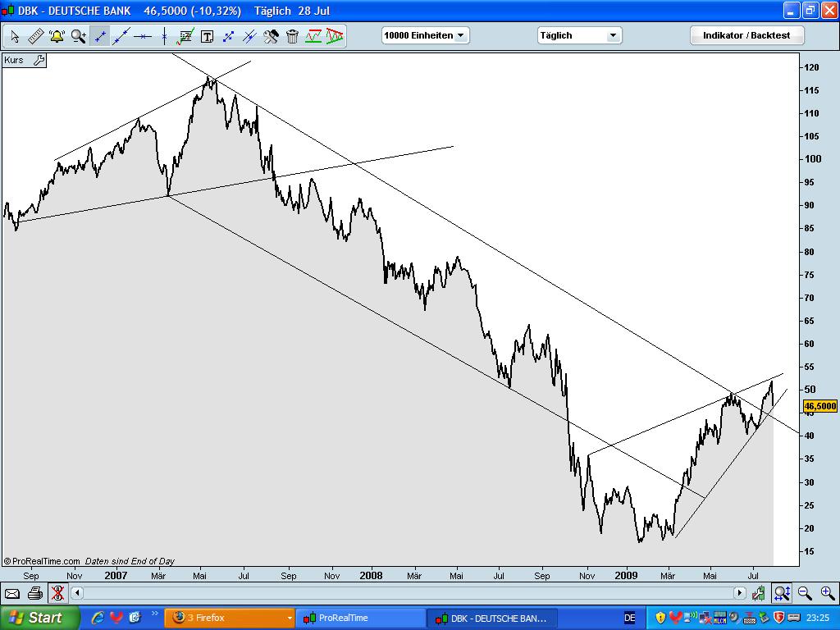Click the chart export icon beside the scrollbar

[x=758, y=593]
